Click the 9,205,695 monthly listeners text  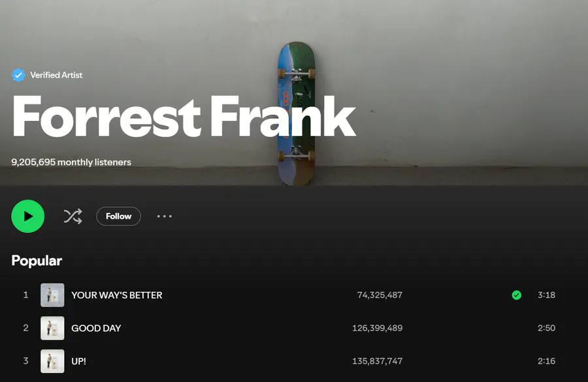click(71, 162)
